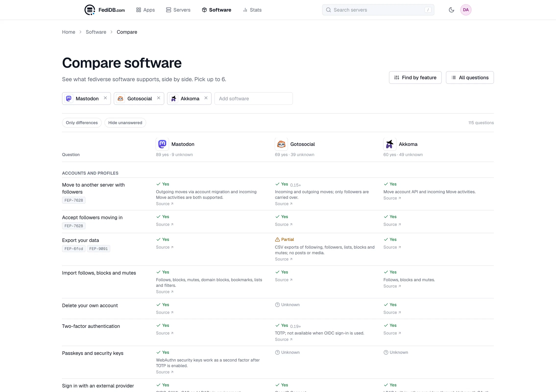Open Mastodon Source for Delete your own account
The width and height of the screenshot is (556, 392).
[165, 312]
